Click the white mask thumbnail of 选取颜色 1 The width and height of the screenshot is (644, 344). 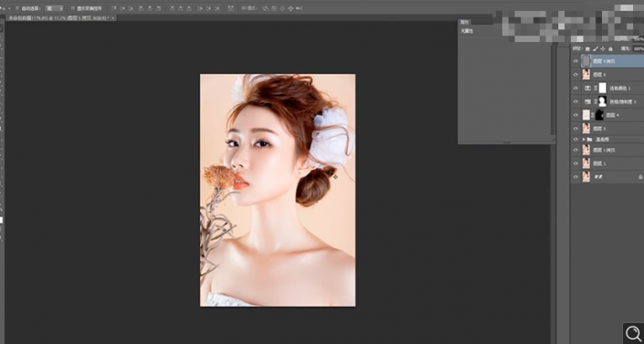tap(602, 88)
